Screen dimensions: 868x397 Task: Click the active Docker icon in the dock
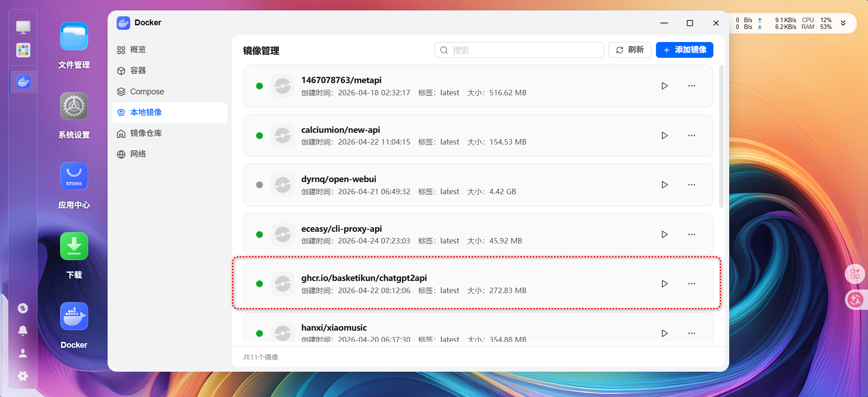[23, 82]
